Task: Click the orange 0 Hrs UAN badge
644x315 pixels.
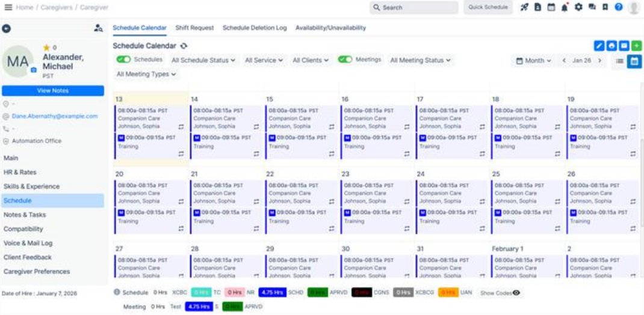Action: [448, 292]
